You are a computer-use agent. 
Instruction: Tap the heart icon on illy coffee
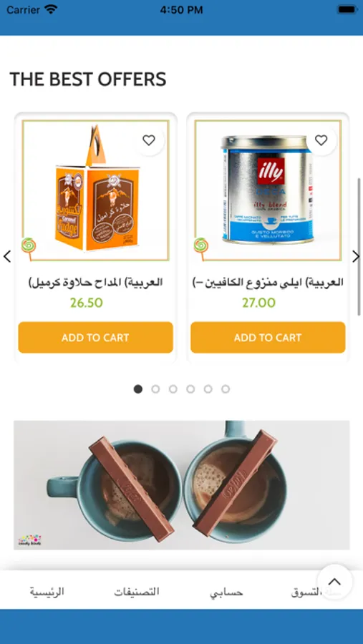321,140
